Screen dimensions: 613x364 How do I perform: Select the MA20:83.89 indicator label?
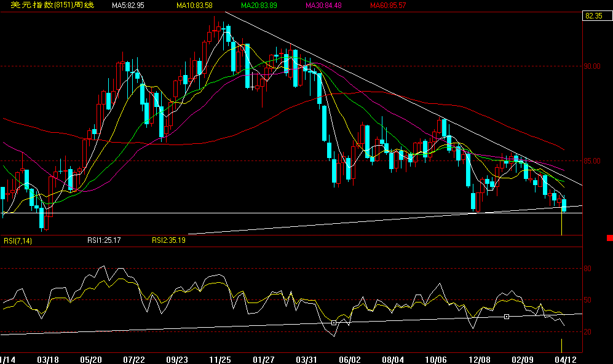(x=259, y=6)
